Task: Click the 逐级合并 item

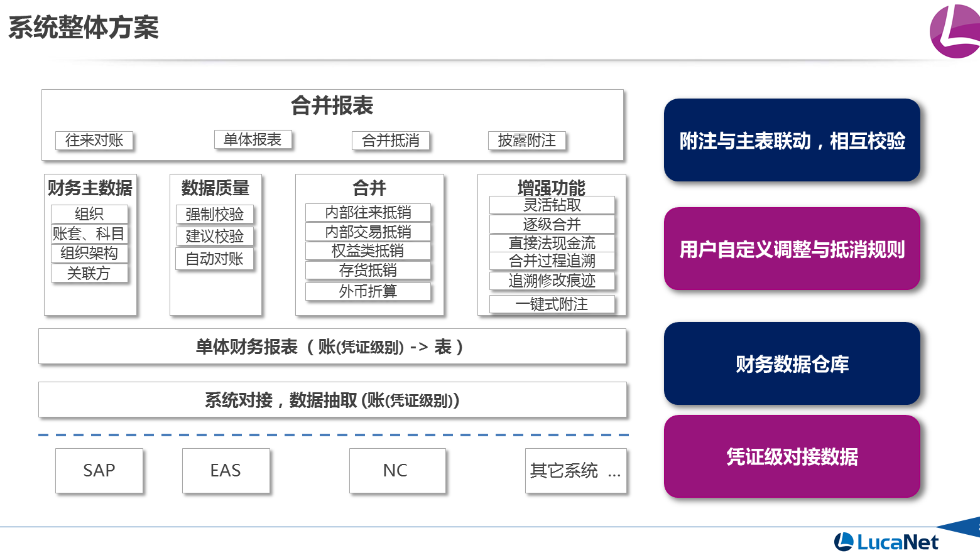Action: 552,224
